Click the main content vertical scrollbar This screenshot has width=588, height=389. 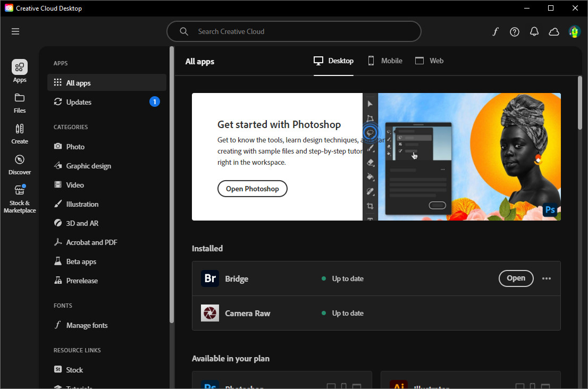point(579,159)
